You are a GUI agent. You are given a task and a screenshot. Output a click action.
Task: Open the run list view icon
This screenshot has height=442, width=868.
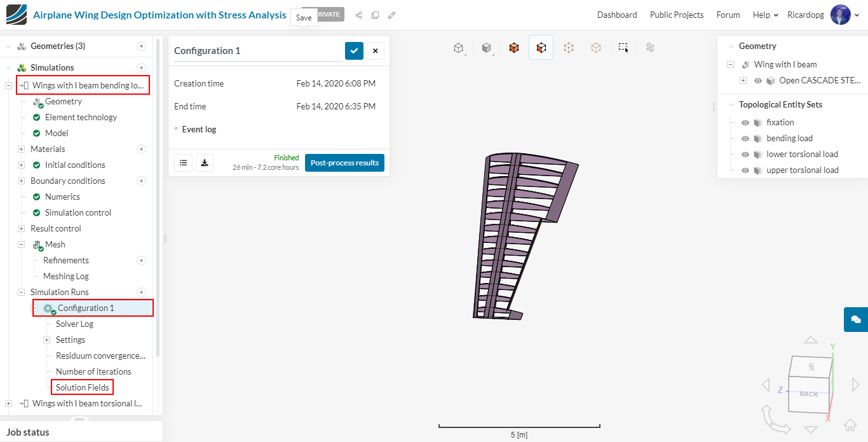pos(183,163)
